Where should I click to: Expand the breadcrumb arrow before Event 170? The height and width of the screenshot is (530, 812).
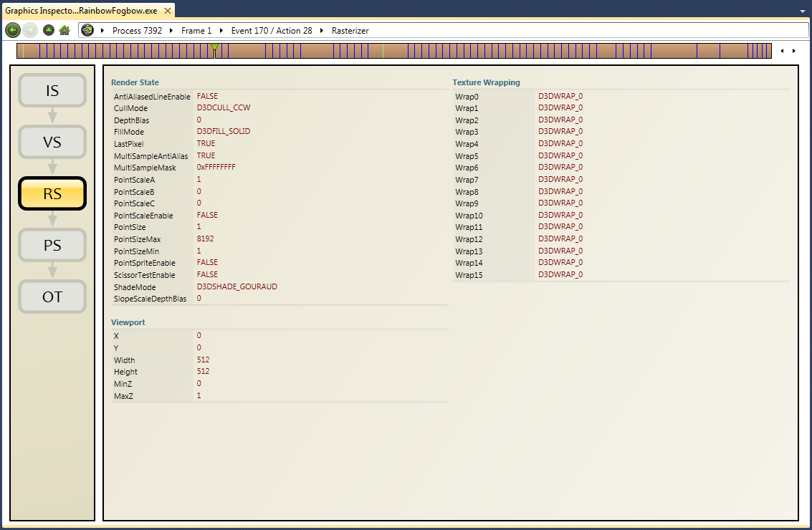221,31
